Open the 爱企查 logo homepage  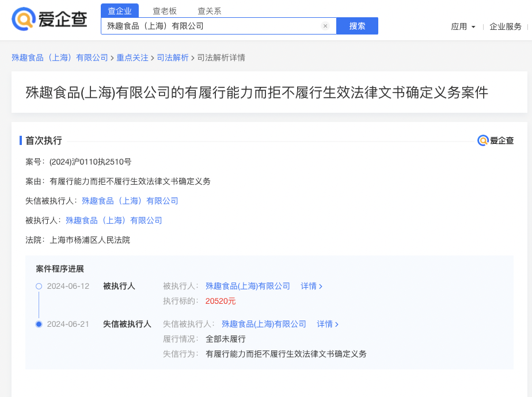pyautogui.click(x=50, y=19)
